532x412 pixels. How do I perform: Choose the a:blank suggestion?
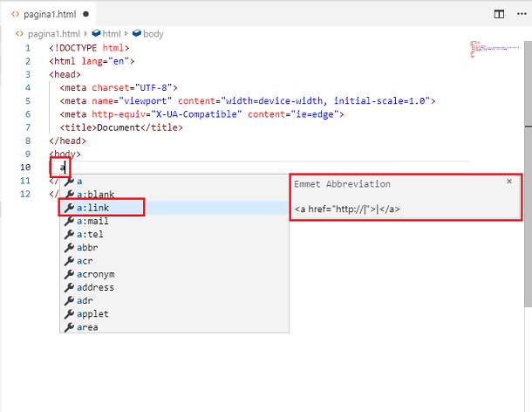click(174, 195)
